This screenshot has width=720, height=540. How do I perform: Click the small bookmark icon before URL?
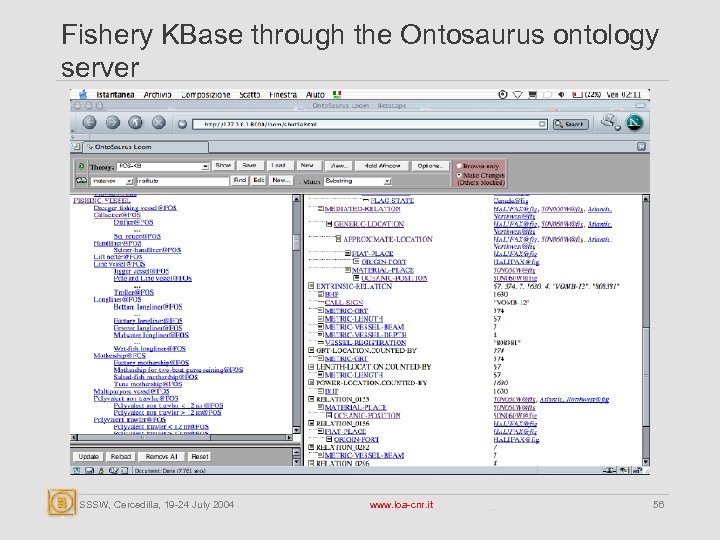click(182, 124)
